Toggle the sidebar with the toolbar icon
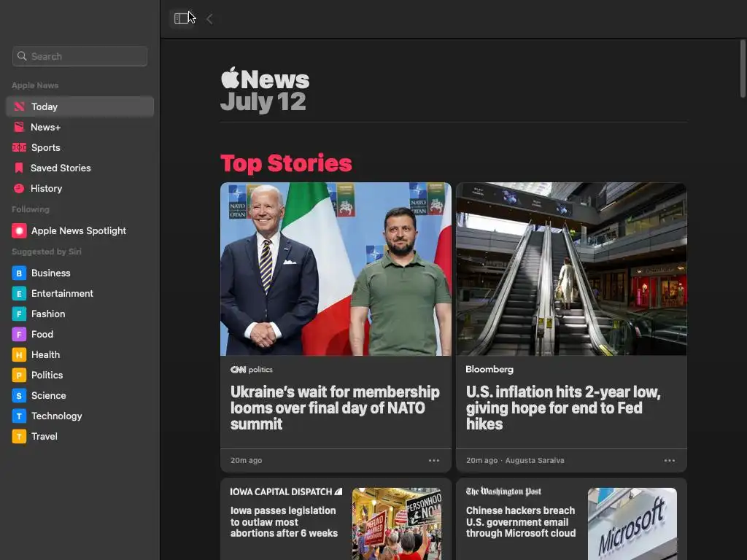 coord(181,18)
